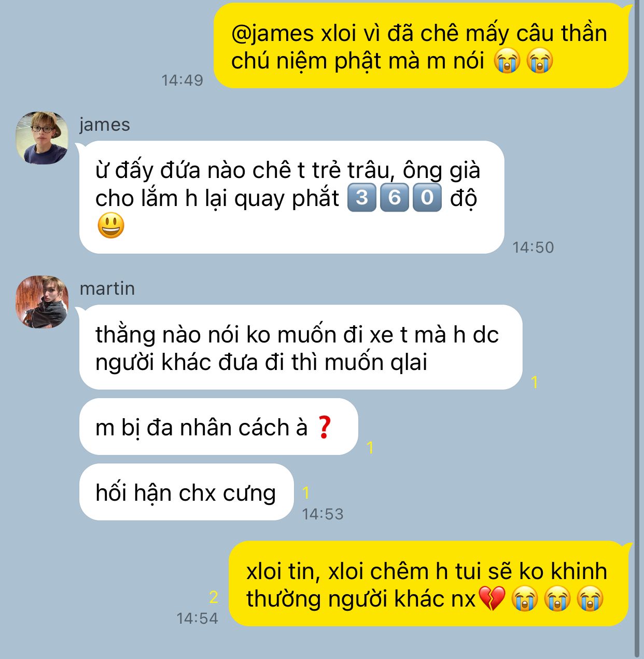This screenshot has width=644, height=659.
Task: Select the 'm bị đa nhân cách à' bubble
Action: point(219,427)
